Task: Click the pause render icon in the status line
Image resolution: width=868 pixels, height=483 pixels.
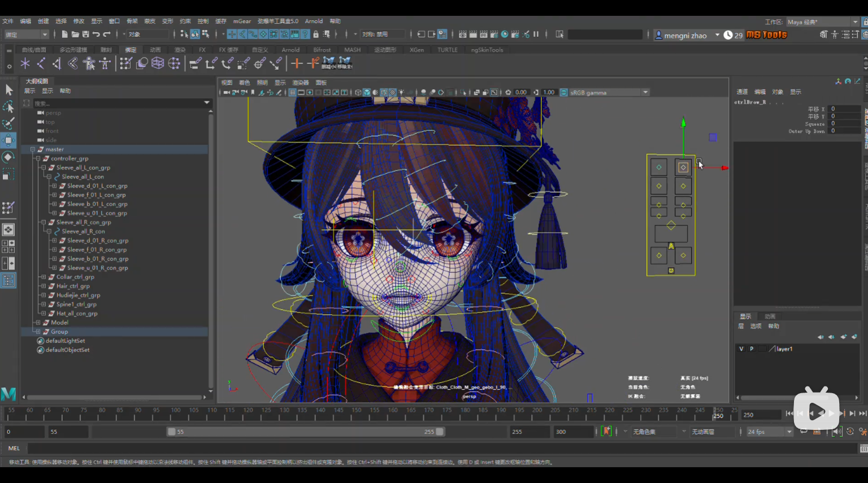Action: point(536,34)
